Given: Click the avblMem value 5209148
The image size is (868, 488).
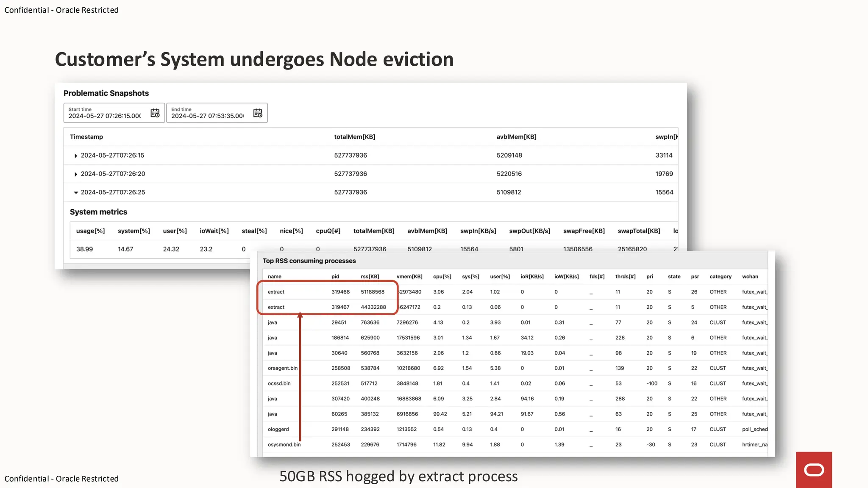Looking at the screenshot, I should coord(509,155).
